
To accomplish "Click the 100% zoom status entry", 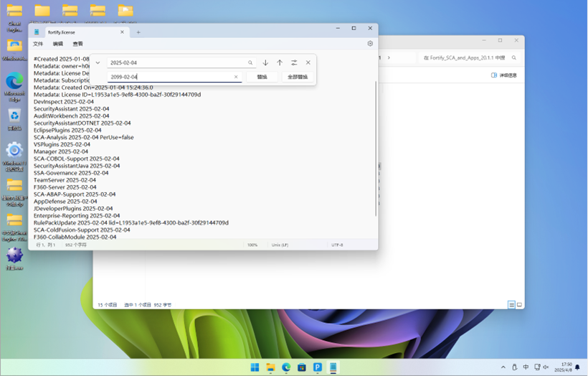I will [252, 245].
